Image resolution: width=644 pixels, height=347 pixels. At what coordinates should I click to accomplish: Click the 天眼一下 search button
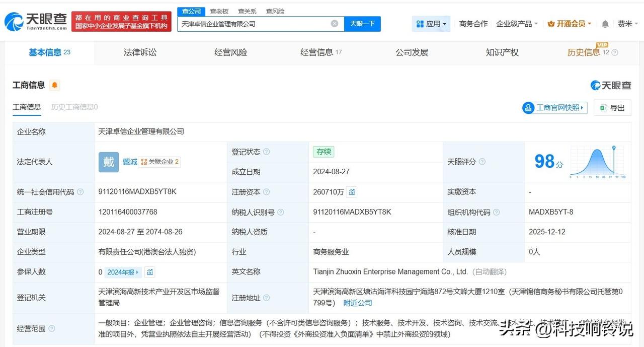pyautogui.click(x=362, y=24)
